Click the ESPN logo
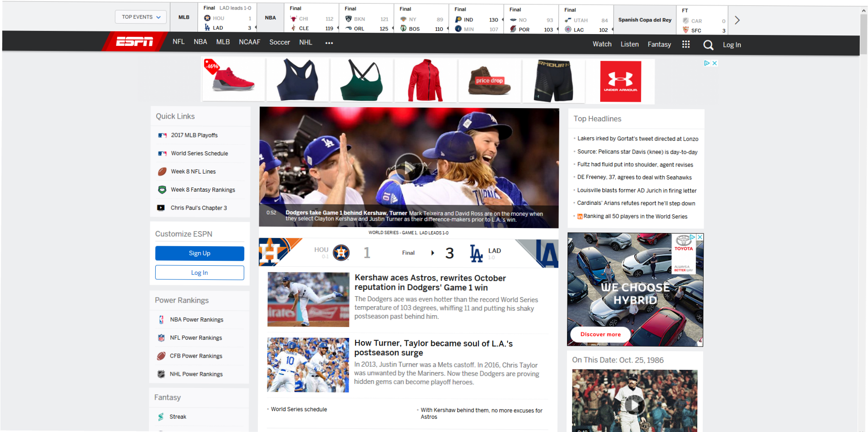The height and width of the screenshot is (432, 868). click(x=135, y=41)
